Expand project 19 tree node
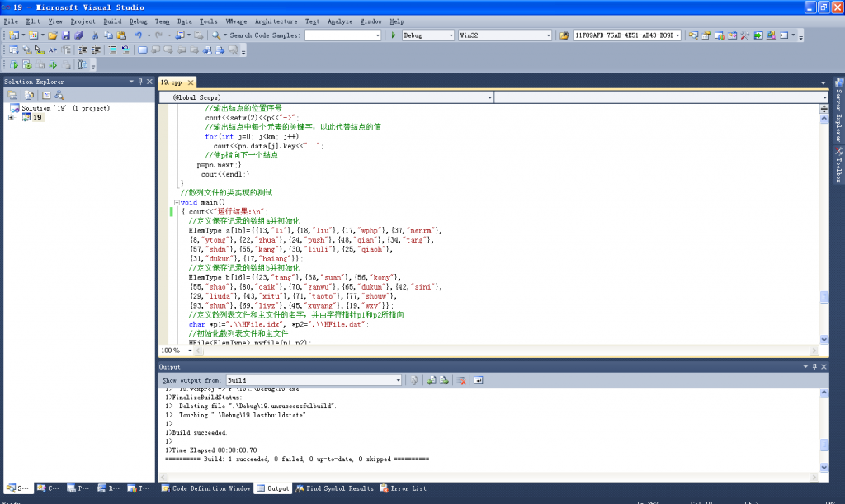The image size is (845, 504). pos(12,118)
